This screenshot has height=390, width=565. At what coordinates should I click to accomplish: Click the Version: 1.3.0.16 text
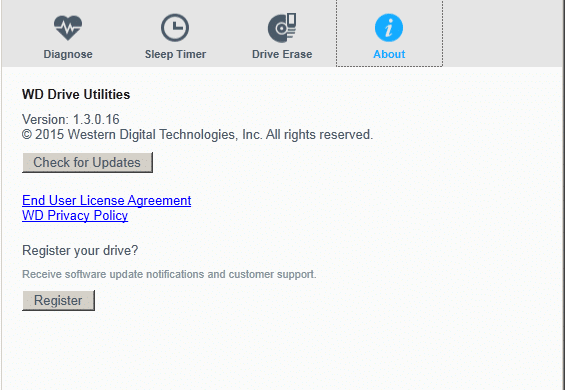71,119
